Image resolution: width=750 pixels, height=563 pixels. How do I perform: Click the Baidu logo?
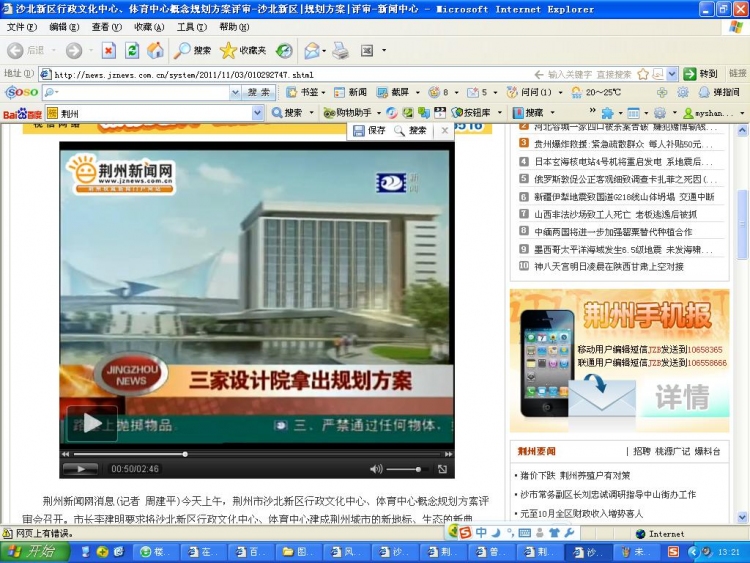22,114
